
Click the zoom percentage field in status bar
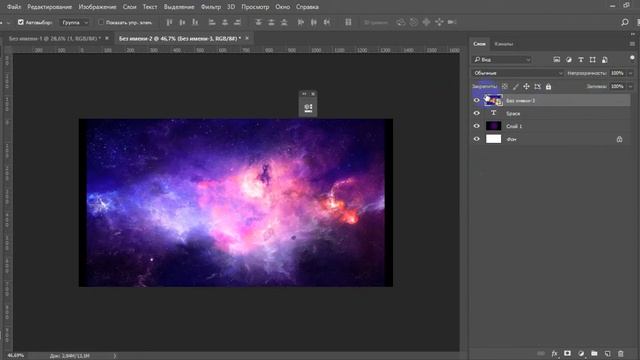coord(16,356)
